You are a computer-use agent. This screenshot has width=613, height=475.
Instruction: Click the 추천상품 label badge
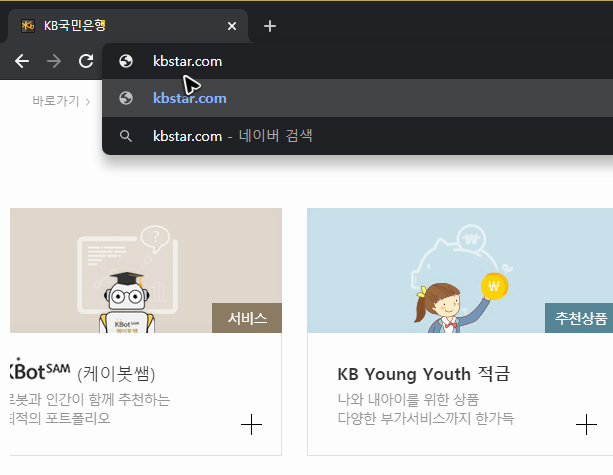581,318
